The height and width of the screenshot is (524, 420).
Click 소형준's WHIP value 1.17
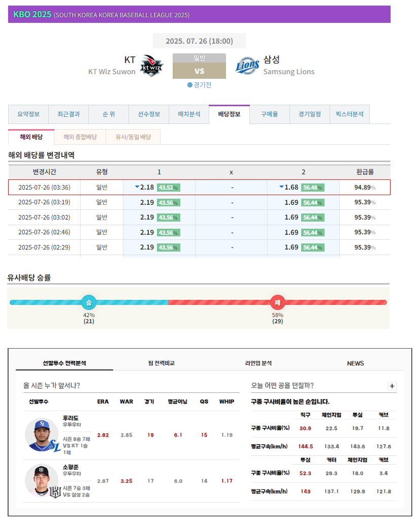pos(227,481)
